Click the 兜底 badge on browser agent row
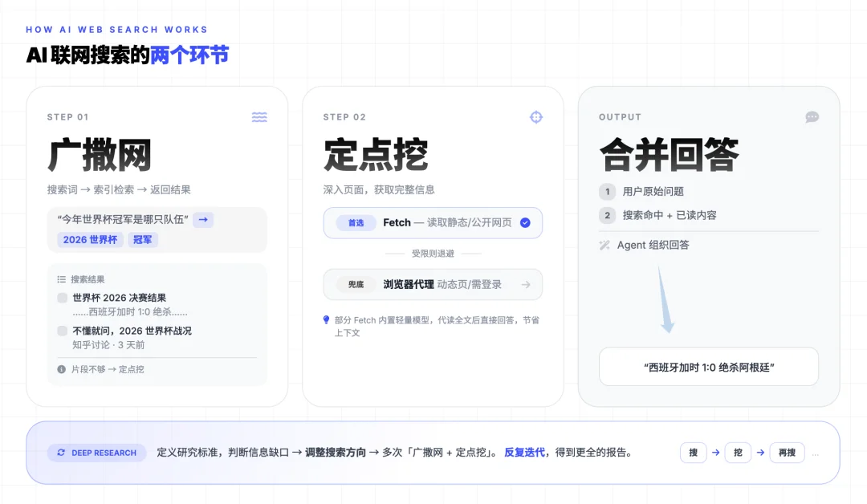Screen dimensions: 867x504 [356, 284]
